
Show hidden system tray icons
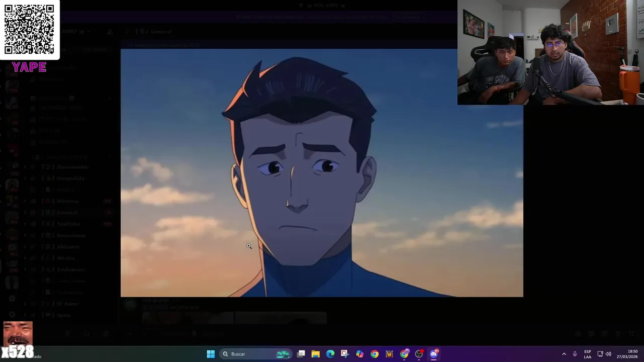pos(563,354)
